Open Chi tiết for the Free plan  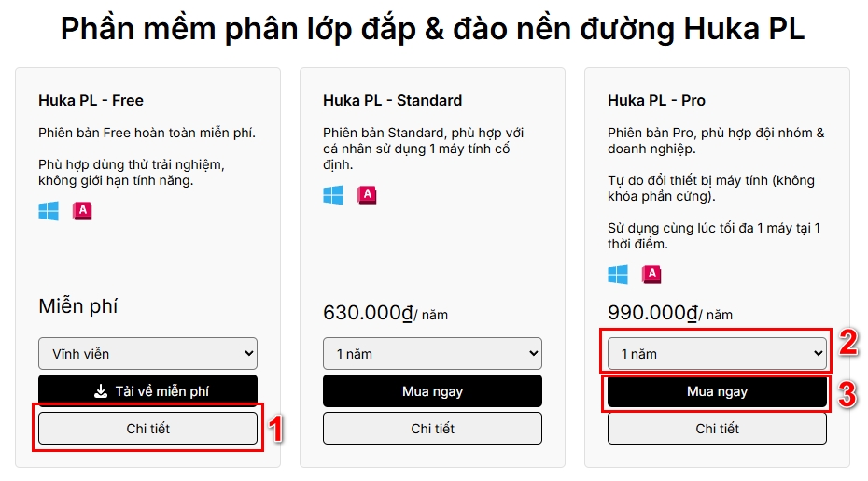point(147,429)
